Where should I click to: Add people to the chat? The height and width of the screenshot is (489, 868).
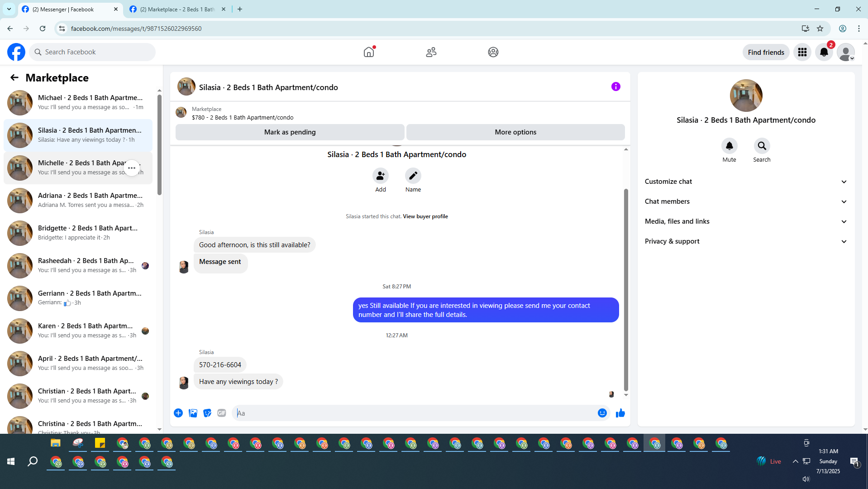(x=381, y=176)
